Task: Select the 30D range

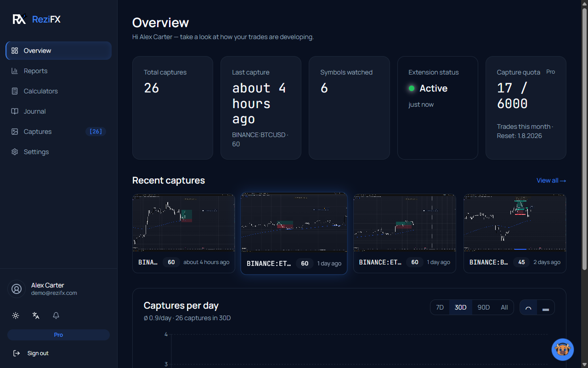Action: [x=460, y=307]
